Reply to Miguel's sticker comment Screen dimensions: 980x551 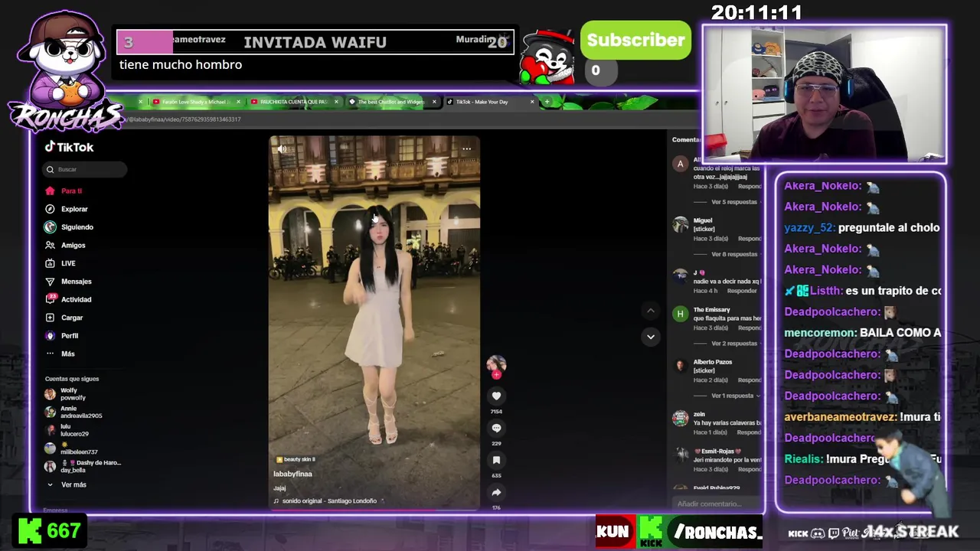coord(750,239)
